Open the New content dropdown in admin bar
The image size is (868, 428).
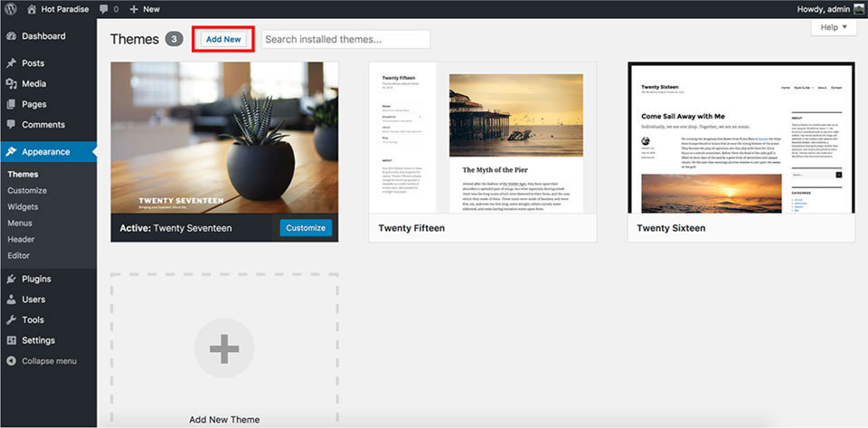(145, 9)
